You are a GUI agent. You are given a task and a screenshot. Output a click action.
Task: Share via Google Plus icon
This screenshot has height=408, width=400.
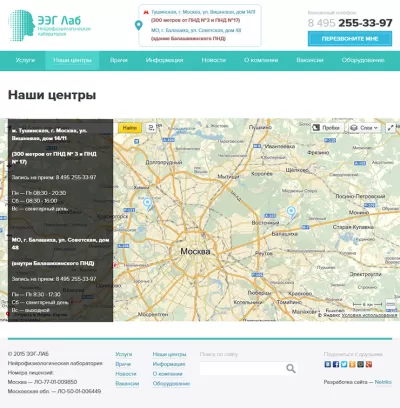[x=369, y=364]
